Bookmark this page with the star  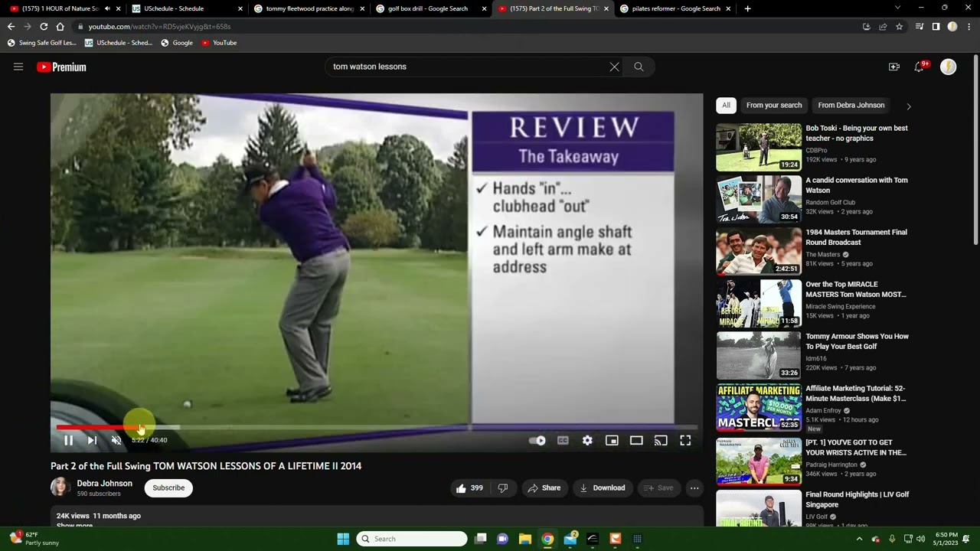click(x=900, y=26)
